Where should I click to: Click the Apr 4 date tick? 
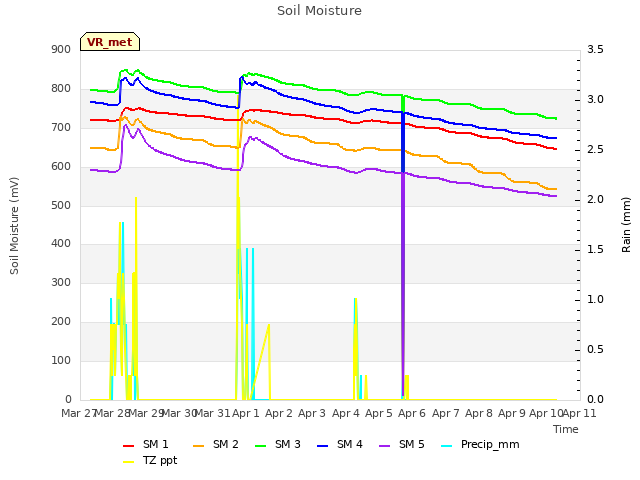pos(346,413)
